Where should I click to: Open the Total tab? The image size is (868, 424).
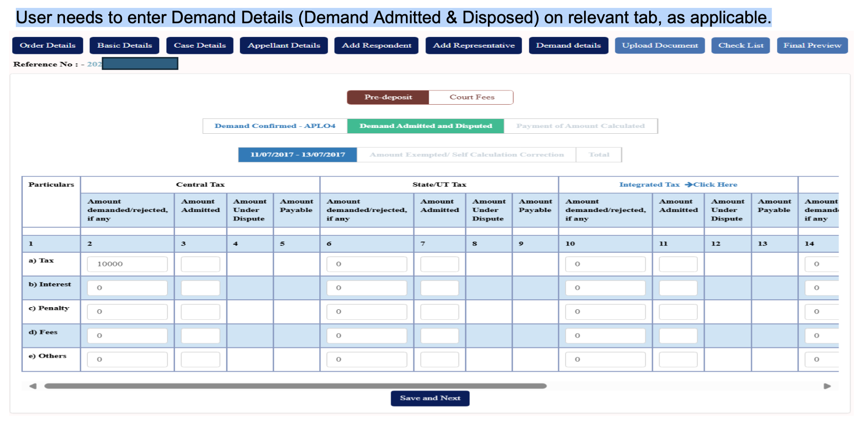599,154
